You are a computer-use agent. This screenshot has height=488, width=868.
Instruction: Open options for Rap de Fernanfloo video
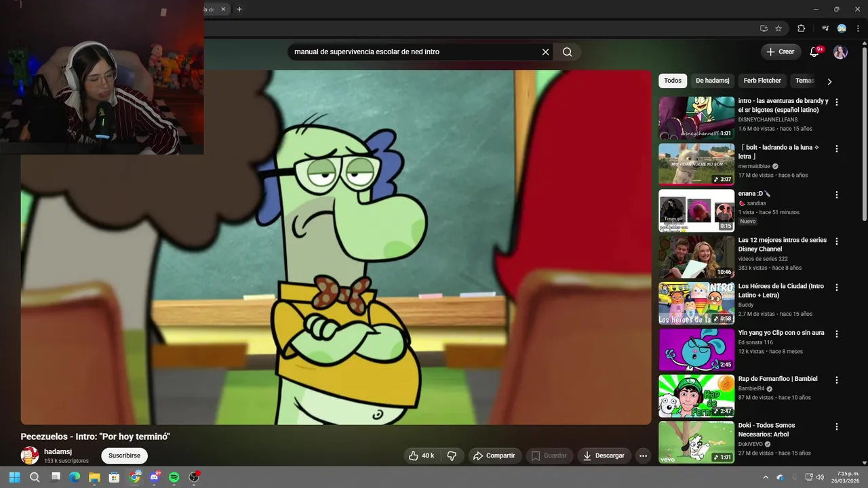click(836, 380)
